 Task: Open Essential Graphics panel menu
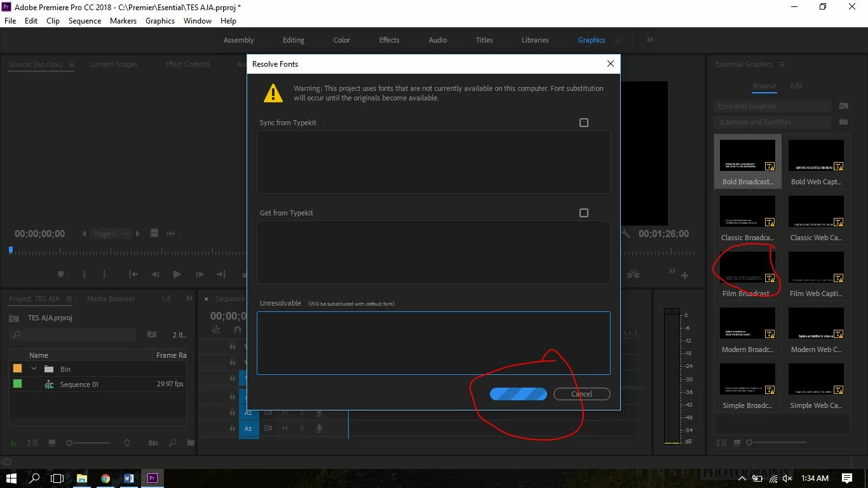782,64
